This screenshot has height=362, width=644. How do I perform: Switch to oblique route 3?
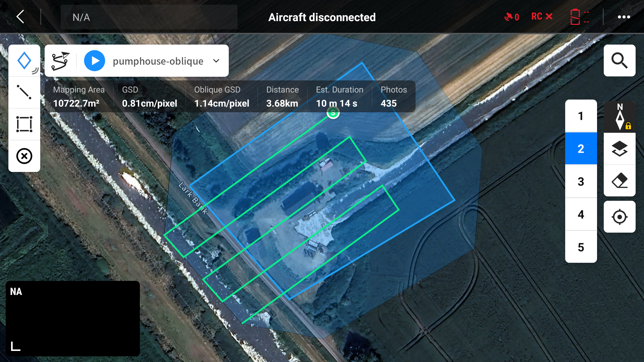(581, 181)
